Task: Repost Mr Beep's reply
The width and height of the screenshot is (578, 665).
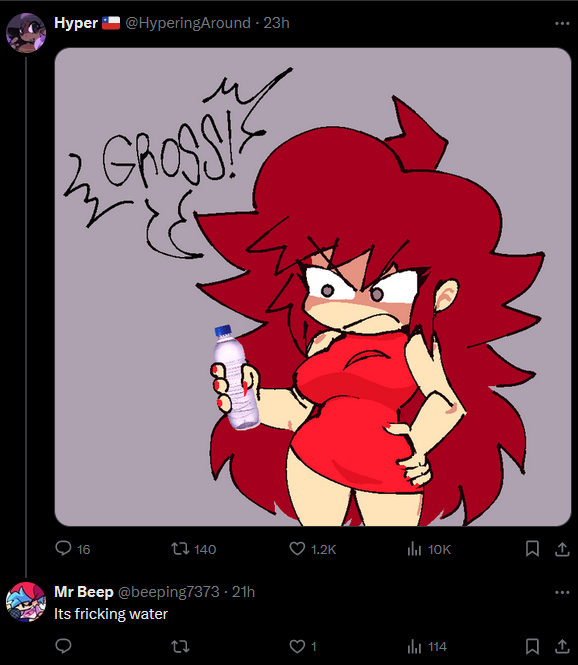Action: [180, 646]
